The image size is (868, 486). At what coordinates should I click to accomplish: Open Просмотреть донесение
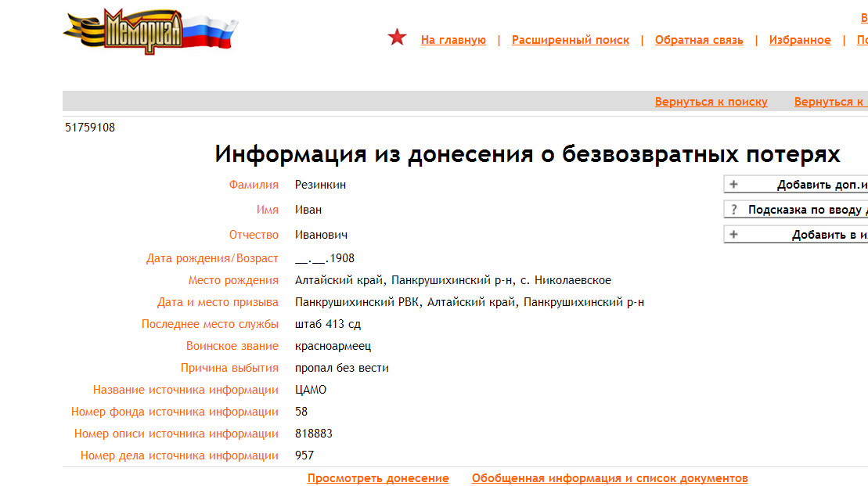[x=378, y=478]
